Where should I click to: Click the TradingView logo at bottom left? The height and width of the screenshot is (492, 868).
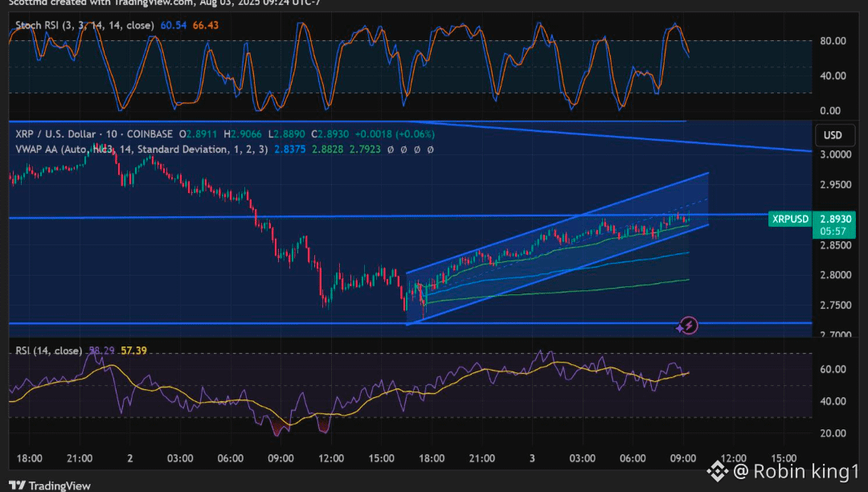pos(49,486)
